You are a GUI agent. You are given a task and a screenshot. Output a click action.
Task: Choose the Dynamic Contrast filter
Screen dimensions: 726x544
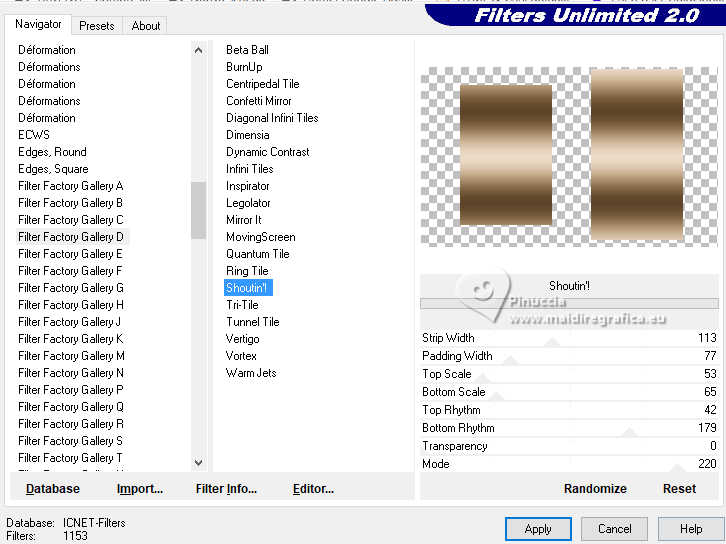point(268,152)
